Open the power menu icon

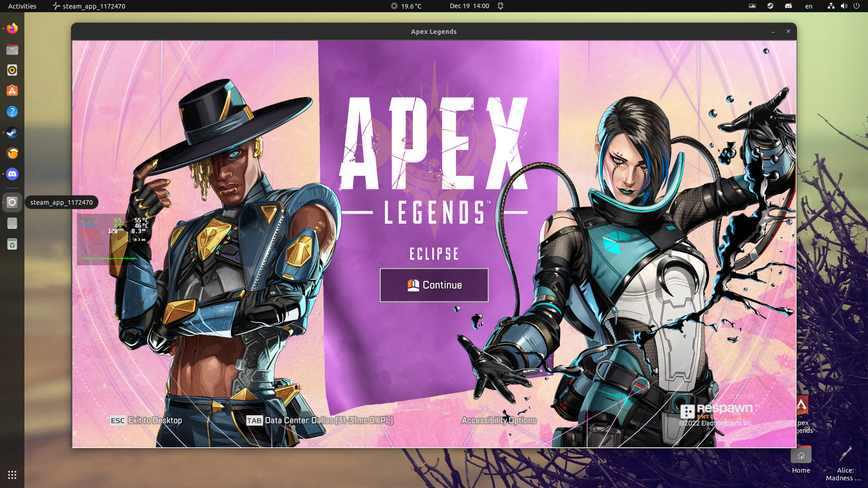[856, 6]
